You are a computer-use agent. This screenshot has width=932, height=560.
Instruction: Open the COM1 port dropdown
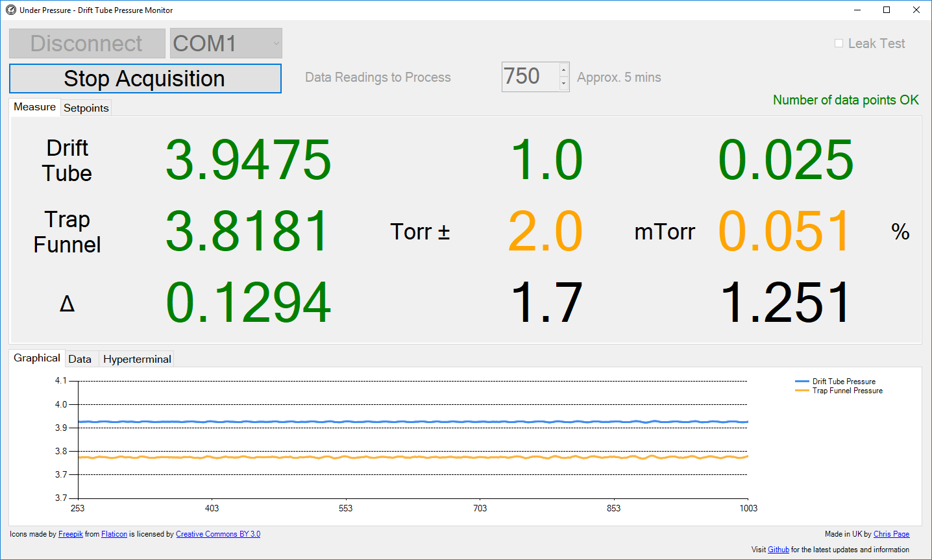pyautogui.click(x=226, y=43)
